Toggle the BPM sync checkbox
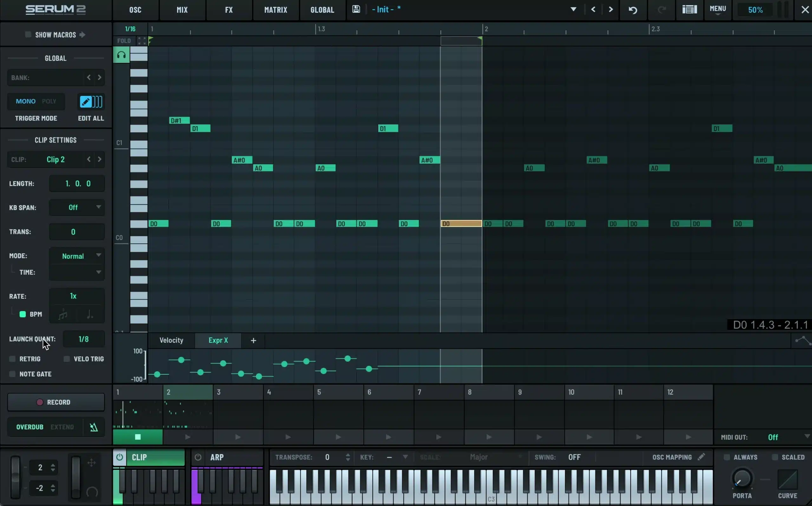The image size is (812, 506). click(23, 314)
